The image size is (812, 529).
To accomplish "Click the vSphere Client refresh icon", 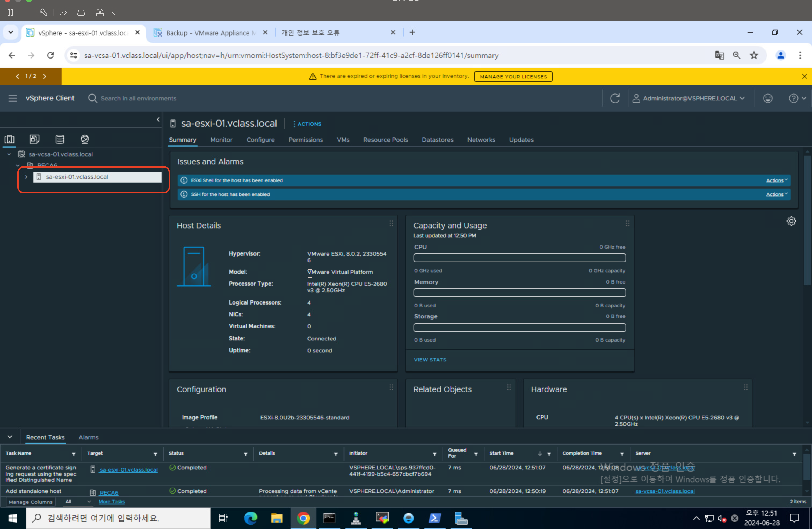I will pos(615,98).
